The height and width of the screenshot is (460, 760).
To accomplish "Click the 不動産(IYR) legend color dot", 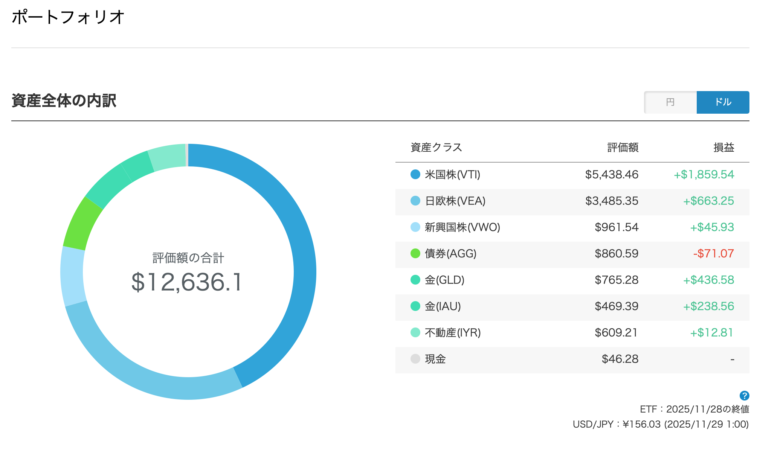I will (415, 333).
